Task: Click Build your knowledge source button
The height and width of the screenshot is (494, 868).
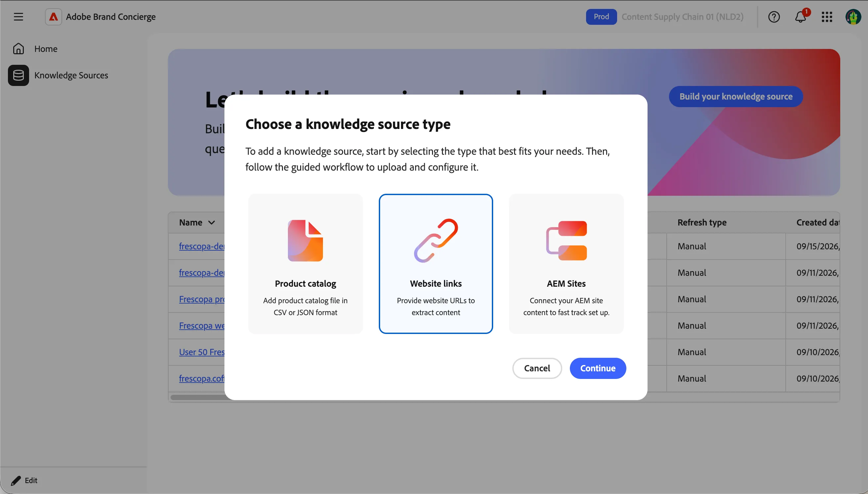Action: [736, 96]
